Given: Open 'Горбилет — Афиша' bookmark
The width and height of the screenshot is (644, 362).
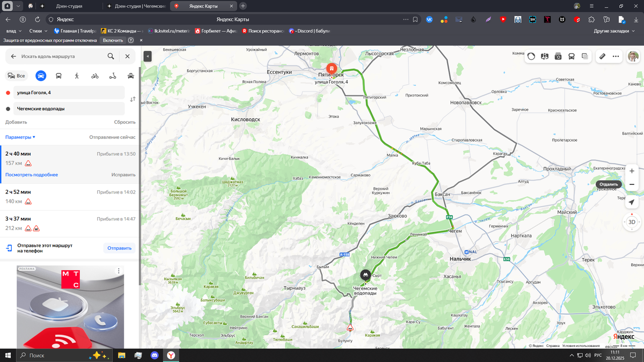Looking at the screenshot, I should [216, 31].
